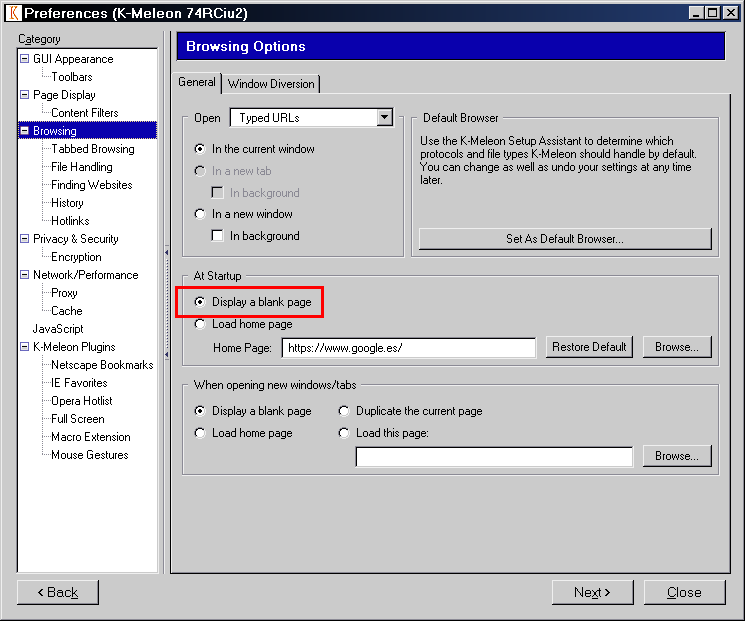Select the JavaScript category
The image size is (745, 621).
[57, 329]
